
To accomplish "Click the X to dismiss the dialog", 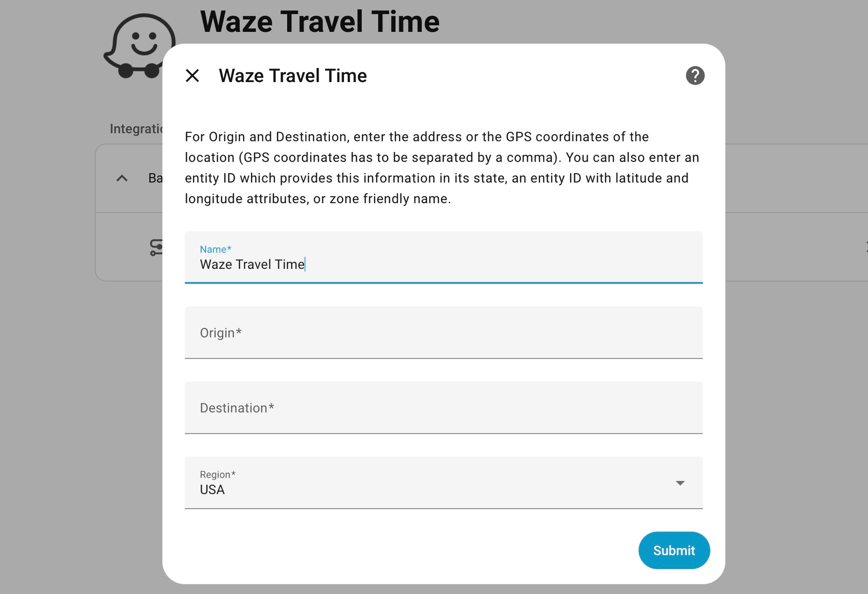I will 193,76.
